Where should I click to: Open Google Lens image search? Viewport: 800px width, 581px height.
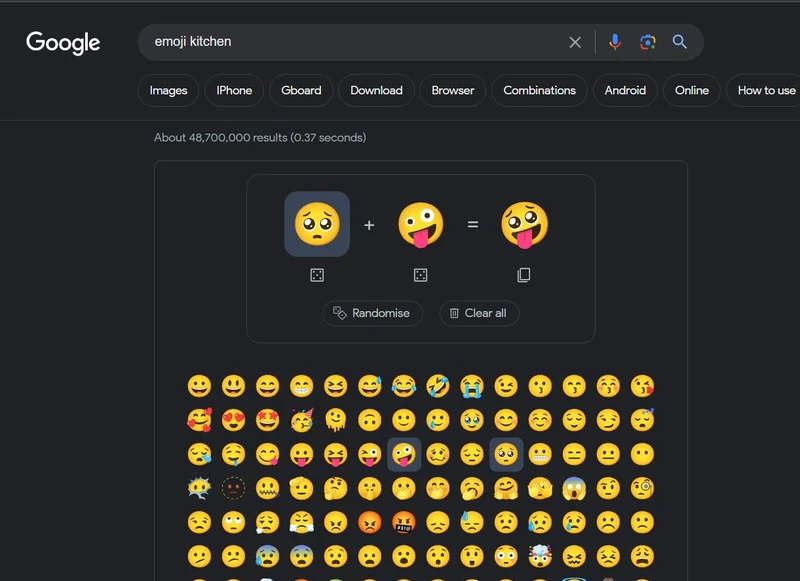pyautogui.click(x=648, y=42)
